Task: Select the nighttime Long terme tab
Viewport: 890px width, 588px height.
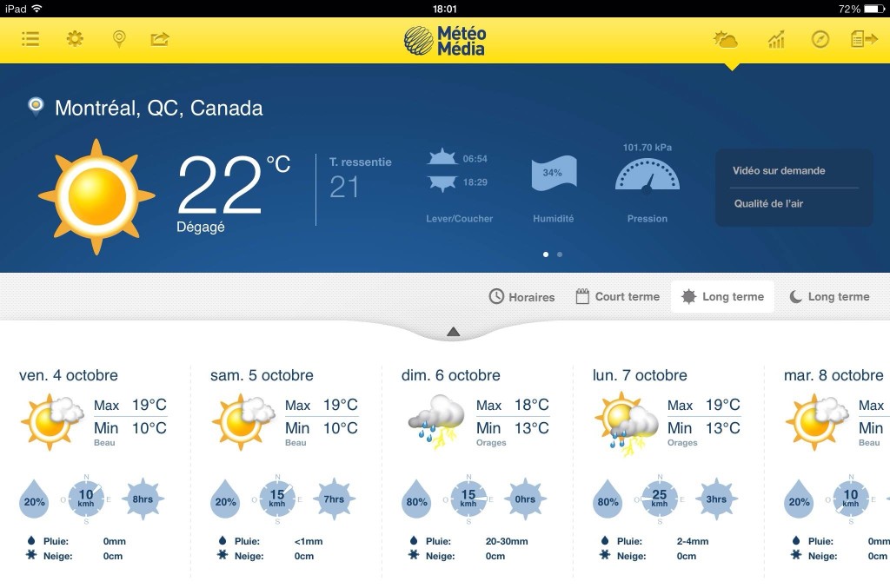Action: tap(829, 297)
